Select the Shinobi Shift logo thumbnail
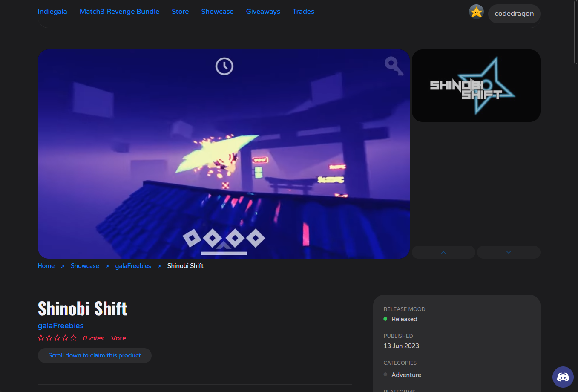The width and height of the screenshot is (578, 392). 476,86
